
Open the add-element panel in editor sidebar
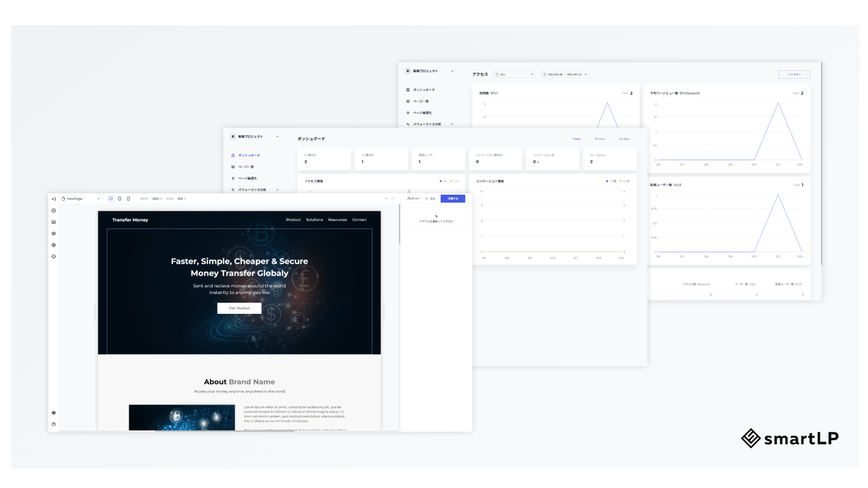click(x=54, y=211)
